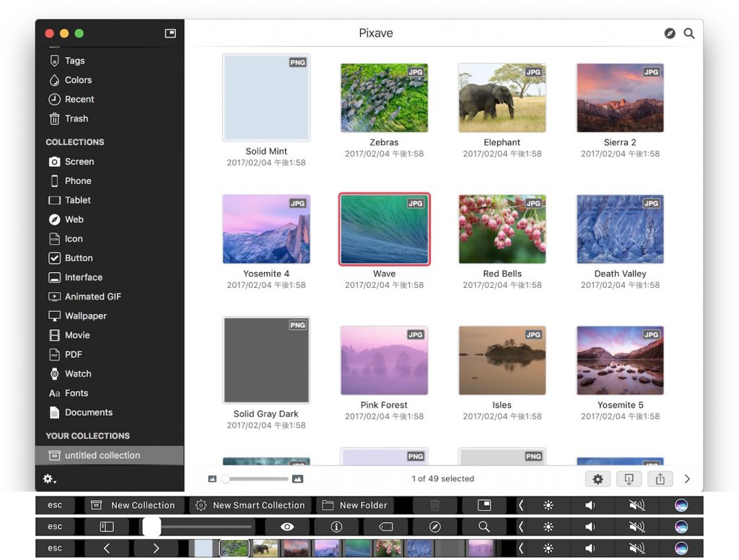Open the collection settings gear below sidebar
Image resolution: width=739 pixels, height=560 pixels.
tap(48, 478)
